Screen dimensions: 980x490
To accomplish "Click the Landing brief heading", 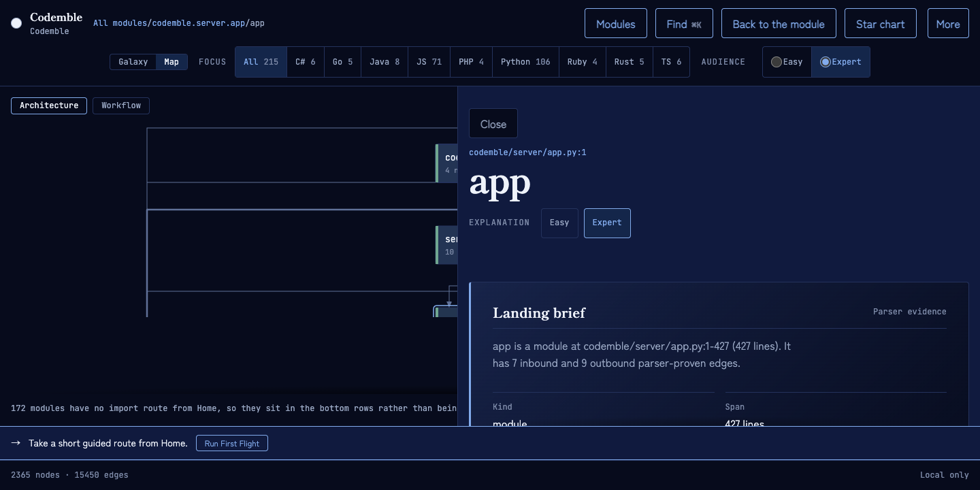I will tap(539, 313).
